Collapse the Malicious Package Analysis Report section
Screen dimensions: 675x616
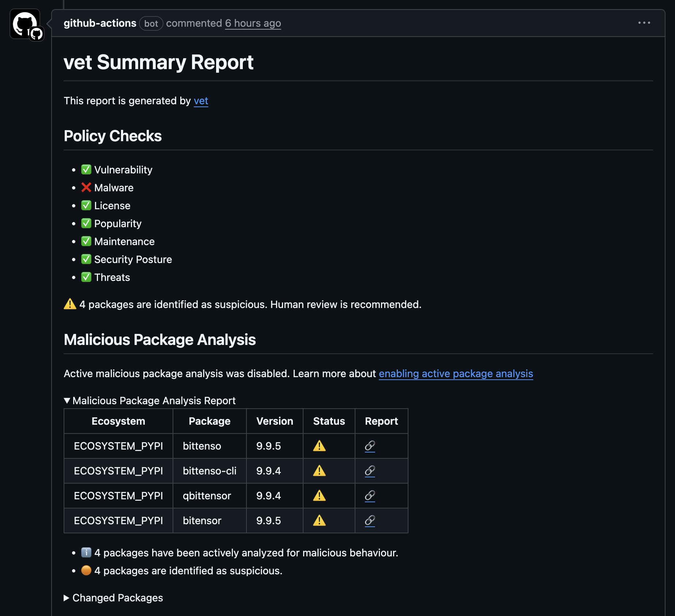tap(150, 401)
